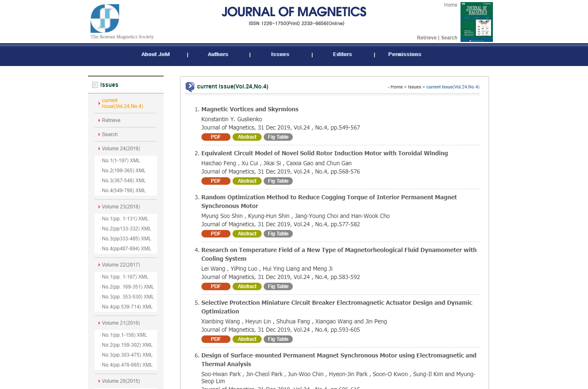Open No.3(367-548) XML of Volume 24

coord(124,181)
